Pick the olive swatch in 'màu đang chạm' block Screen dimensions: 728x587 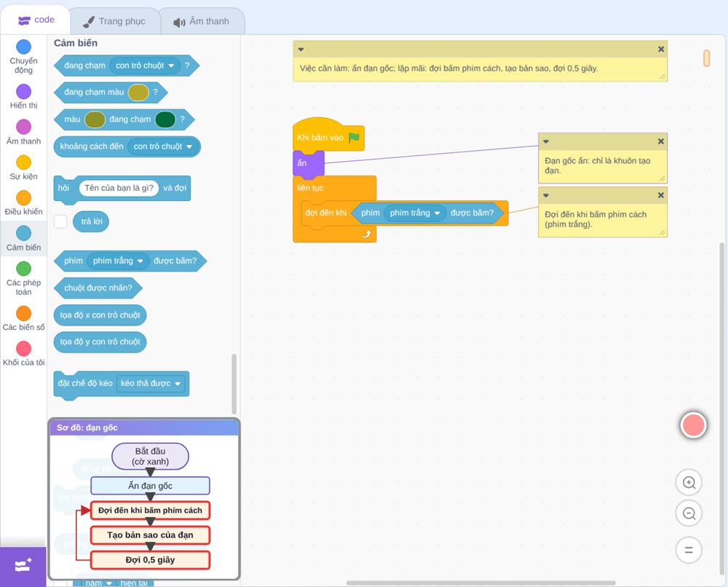[x=95, y=119]
